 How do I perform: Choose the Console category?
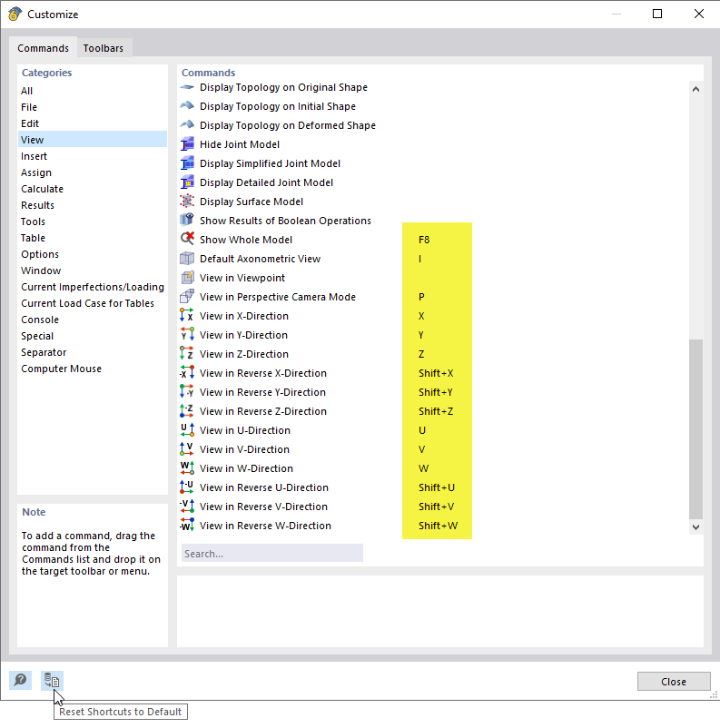click(93, 320)
